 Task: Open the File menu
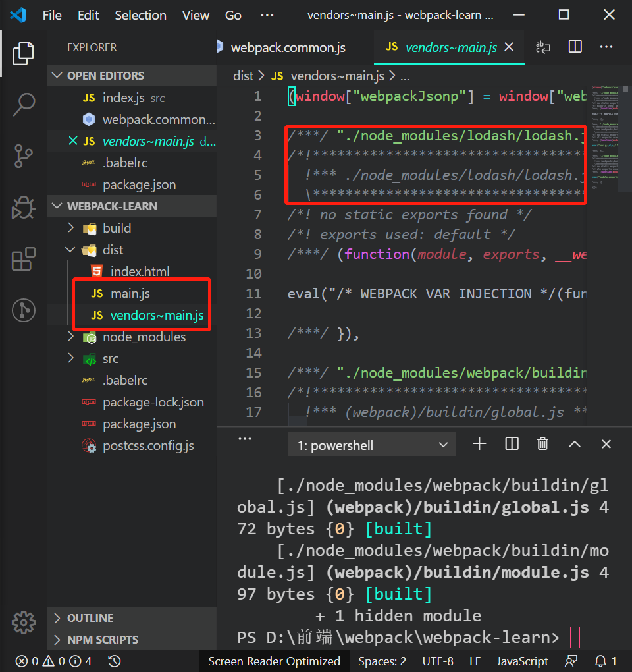pos(52,15)
